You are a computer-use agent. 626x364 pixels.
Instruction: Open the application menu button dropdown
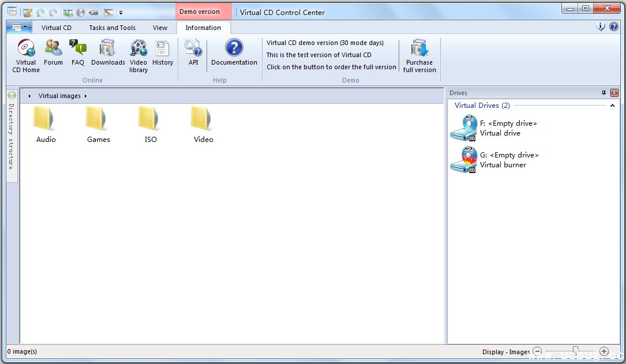point(20,27)
